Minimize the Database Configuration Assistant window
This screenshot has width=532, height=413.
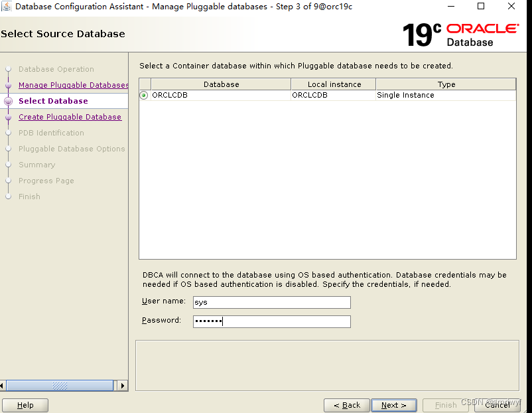tap(451, 6)
